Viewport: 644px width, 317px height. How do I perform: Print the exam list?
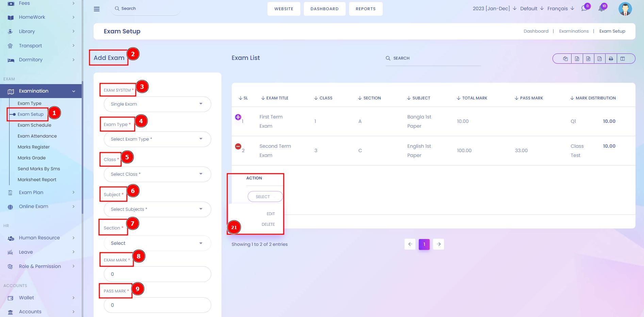(x=611, y=59)
